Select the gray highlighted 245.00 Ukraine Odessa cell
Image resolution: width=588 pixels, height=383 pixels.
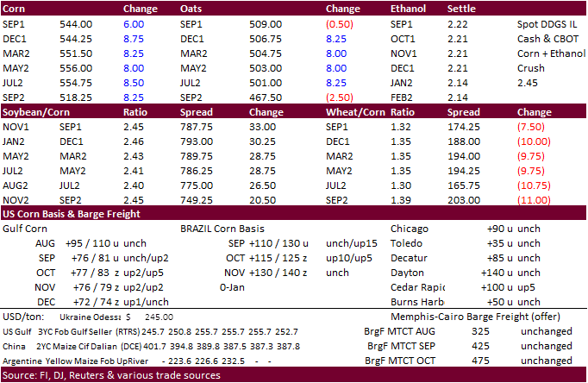[x=147, y=317]
